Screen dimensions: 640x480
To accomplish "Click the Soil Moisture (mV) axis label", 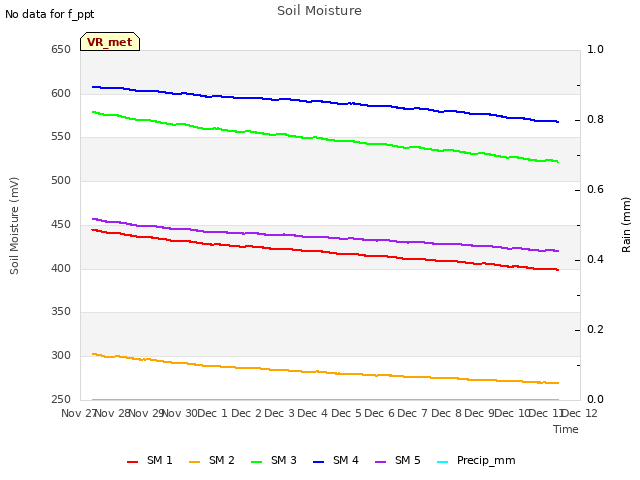I will (14, 225).
